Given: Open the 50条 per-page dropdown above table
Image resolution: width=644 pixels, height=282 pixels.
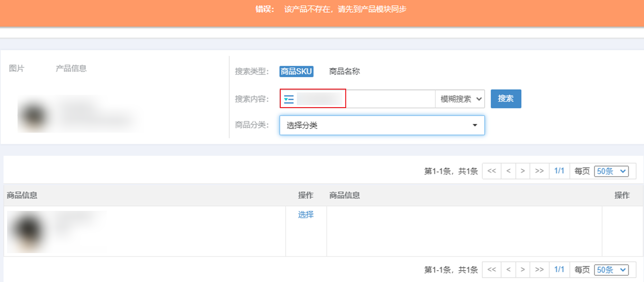Looking at the screenshot, I should click(611, 171).
